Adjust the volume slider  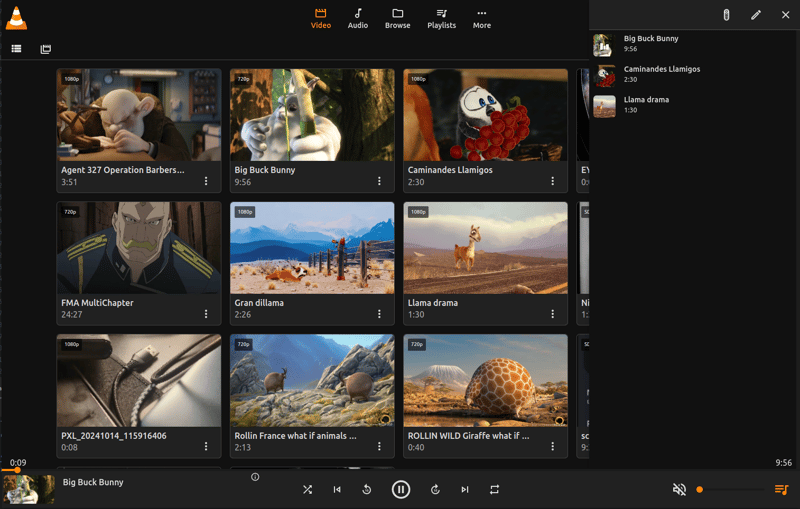(731, 490)
